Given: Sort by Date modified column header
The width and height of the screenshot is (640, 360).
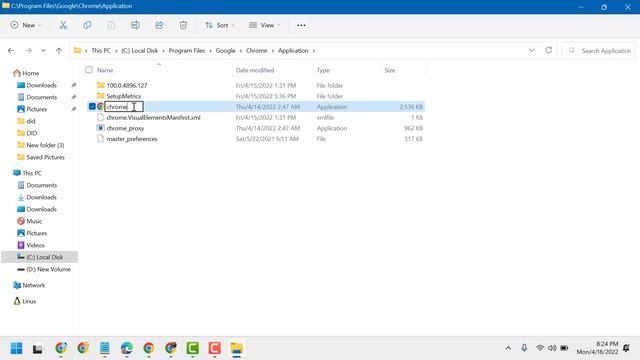Looking at the screenshot, I should [x=255, y=70].
